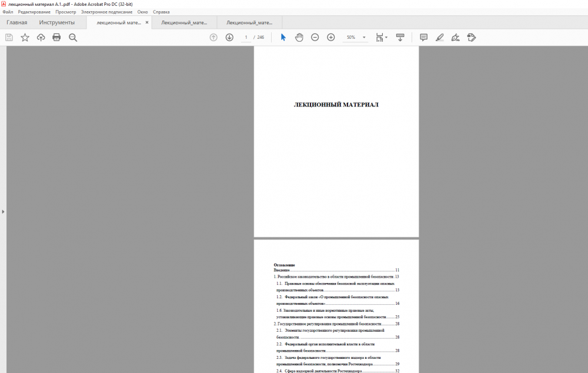The width and height of the screenshot is (588, 373).
Task: Select the highlight text pen tool
Action: pos(439,38)
